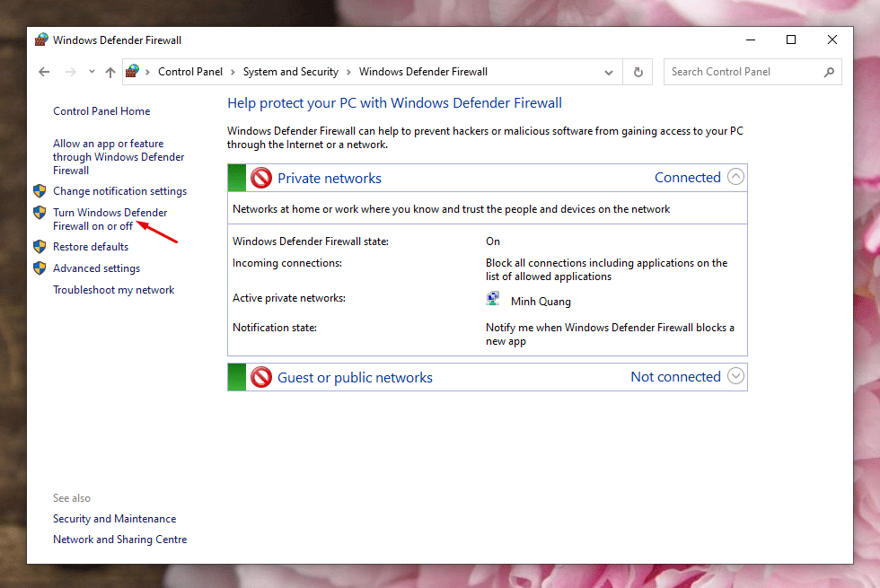This screenshot has width=880, height=588.
Task: Open Allow an app or feature link
Action: point(118,156)
